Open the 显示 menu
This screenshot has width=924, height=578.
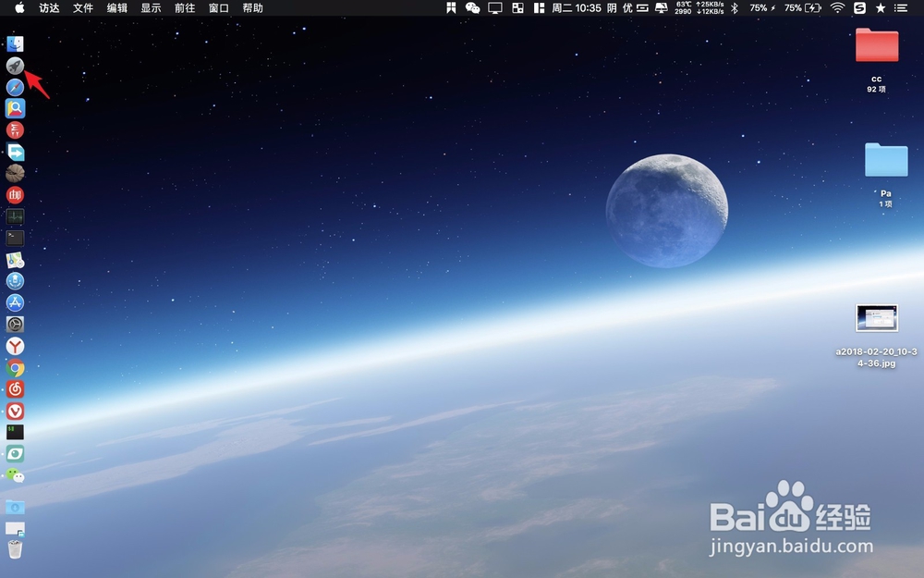[151, 7]
